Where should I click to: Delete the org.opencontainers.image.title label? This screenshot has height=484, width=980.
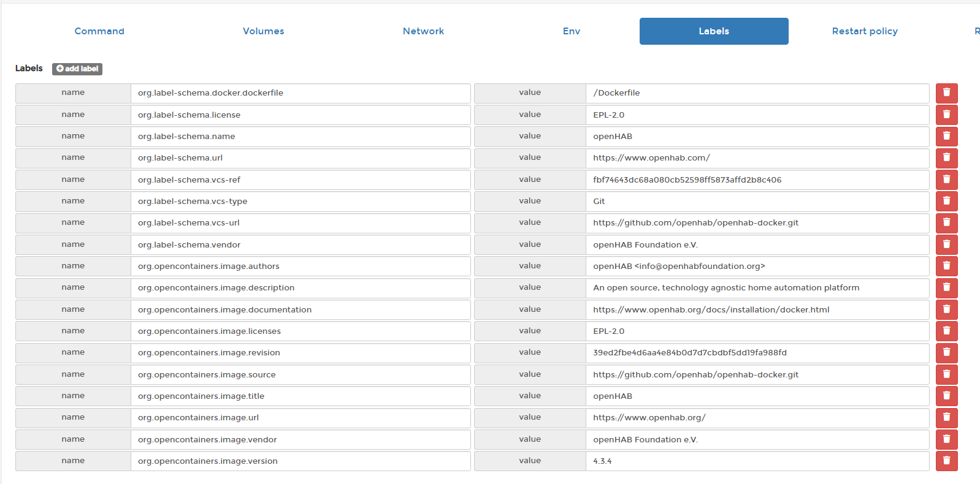(946, 396)
